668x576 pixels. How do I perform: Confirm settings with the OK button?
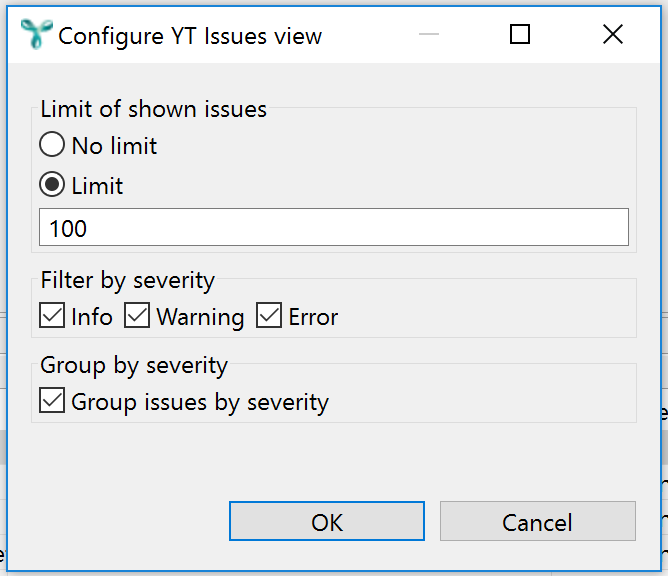coord(327,521)
